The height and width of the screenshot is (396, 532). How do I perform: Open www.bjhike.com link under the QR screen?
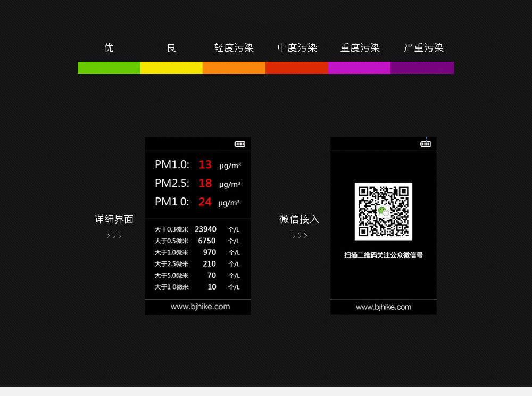tap(384, 307)
